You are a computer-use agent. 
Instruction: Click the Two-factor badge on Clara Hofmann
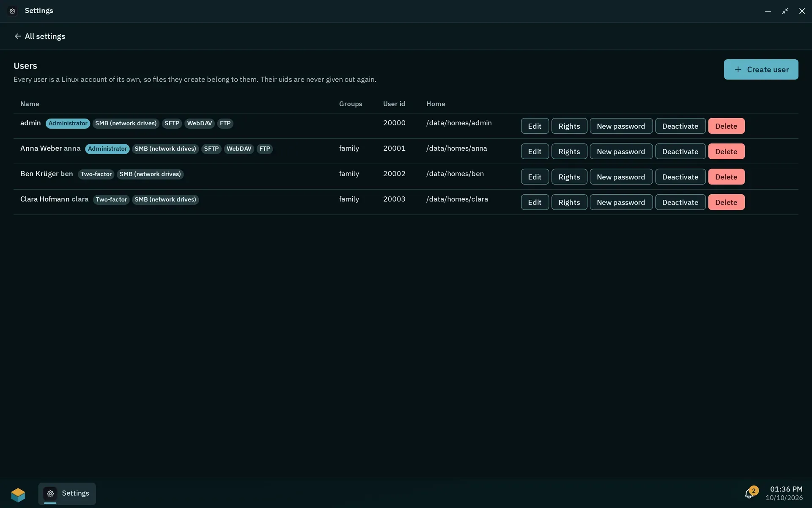click(111, 200)
